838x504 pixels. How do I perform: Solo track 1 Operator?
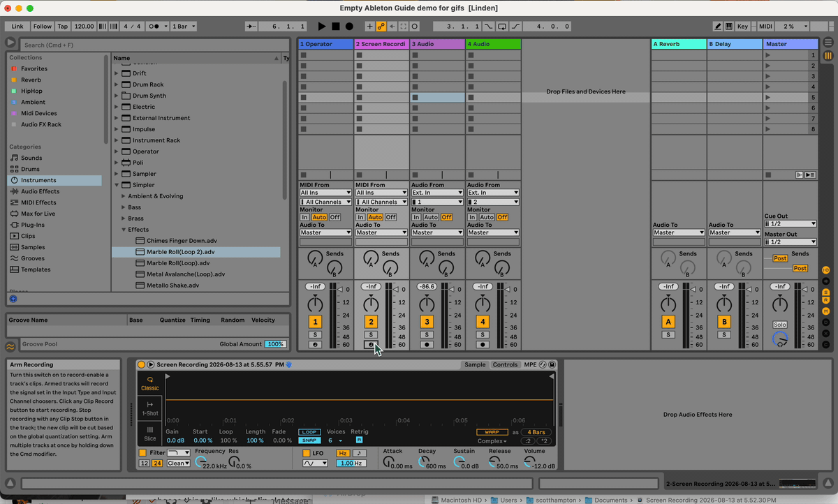[315, 335]
